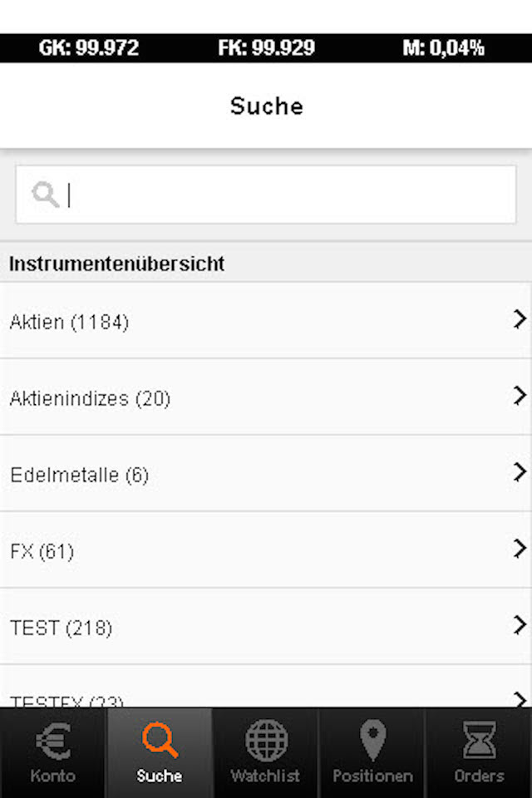Expand the TEST (218) chevron
532x798 pixels.
click(x=520, y=624)
